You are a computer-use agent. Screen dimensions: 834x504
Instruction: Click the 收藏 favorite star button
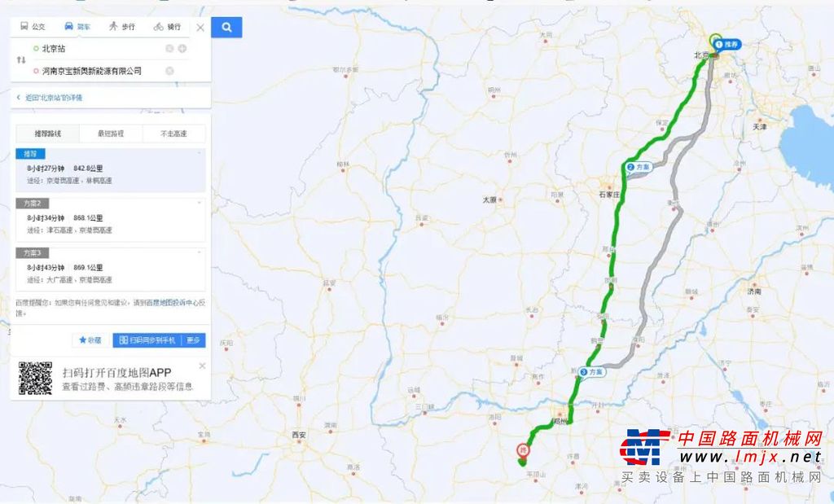click(90, 340)
